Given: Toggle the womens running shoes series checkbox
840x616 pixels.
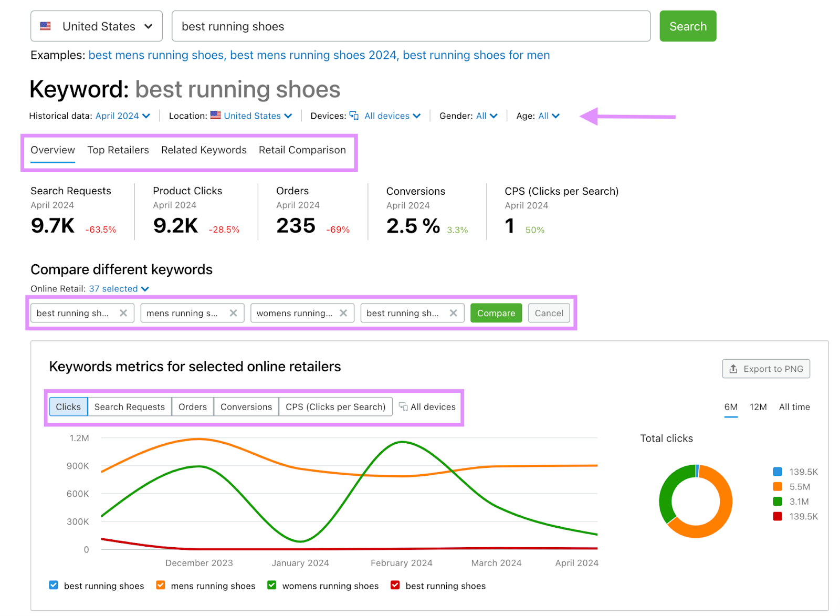Looking at the screenshot, I should (272, 585).
